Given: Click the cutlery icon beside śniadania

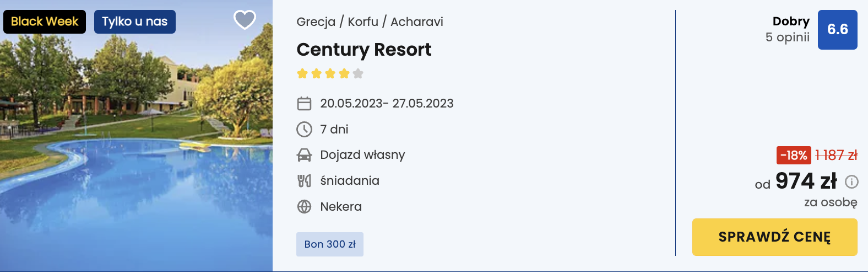Looking at the screenshot, I should 304,180.
